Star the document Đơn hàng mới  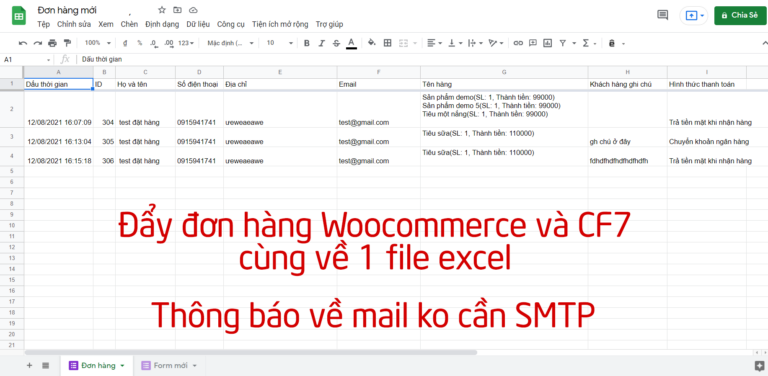162,10
